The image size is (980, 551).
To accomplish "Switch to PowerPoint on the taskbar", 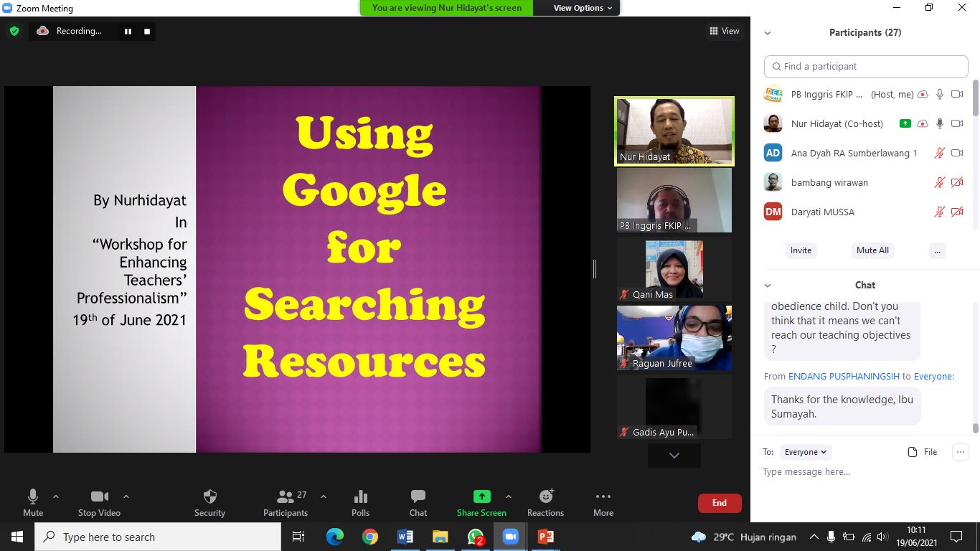I will pos(545,537).
